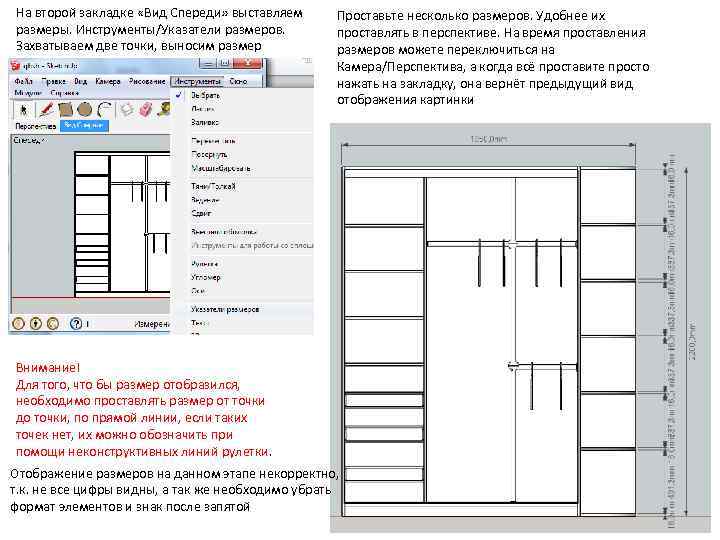Choose Тяни/Толкай in the tools menu
This screenshot has width=720, height=540.
213,186
